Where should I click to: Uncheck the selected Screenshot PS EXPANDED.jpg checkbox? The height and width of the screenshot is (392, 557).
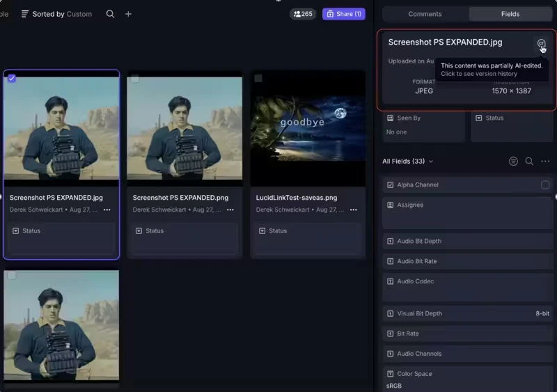(x=12, y=79)
